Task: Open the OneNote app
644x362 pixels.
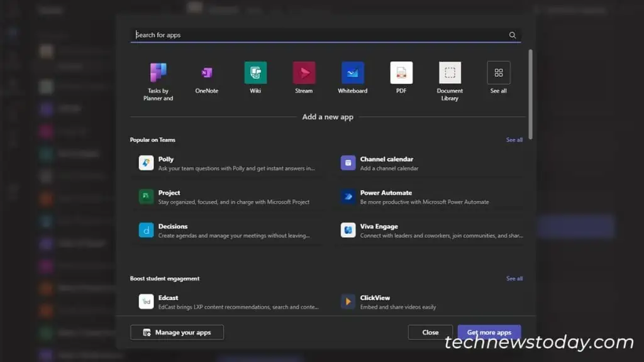Action: click(x=206, y=72)
